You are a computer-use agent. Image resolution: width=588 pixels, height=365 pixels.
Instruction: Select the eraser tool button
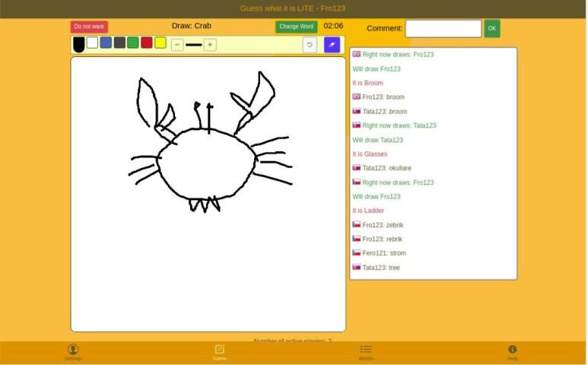(x=332, y=45)
